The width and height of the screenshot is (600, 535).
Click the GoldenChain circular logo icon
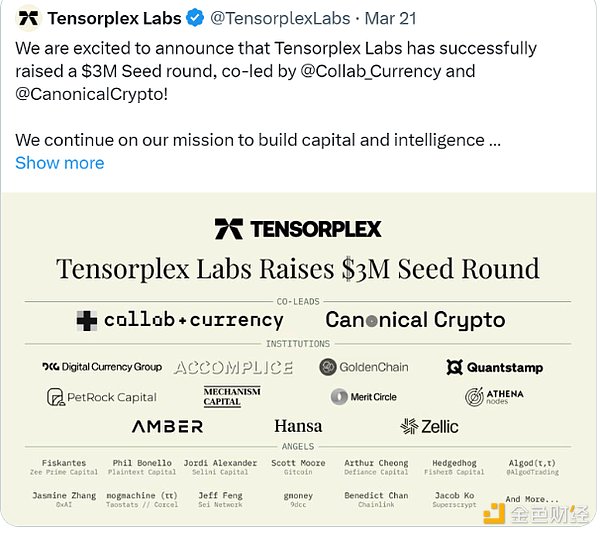pos(328,367)
